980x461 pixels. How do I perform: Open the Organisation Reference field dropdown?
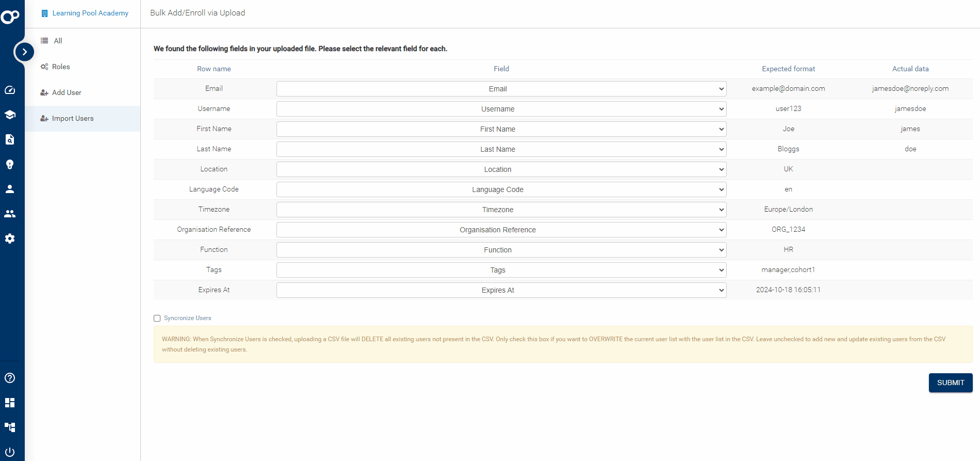coord(501,230)
